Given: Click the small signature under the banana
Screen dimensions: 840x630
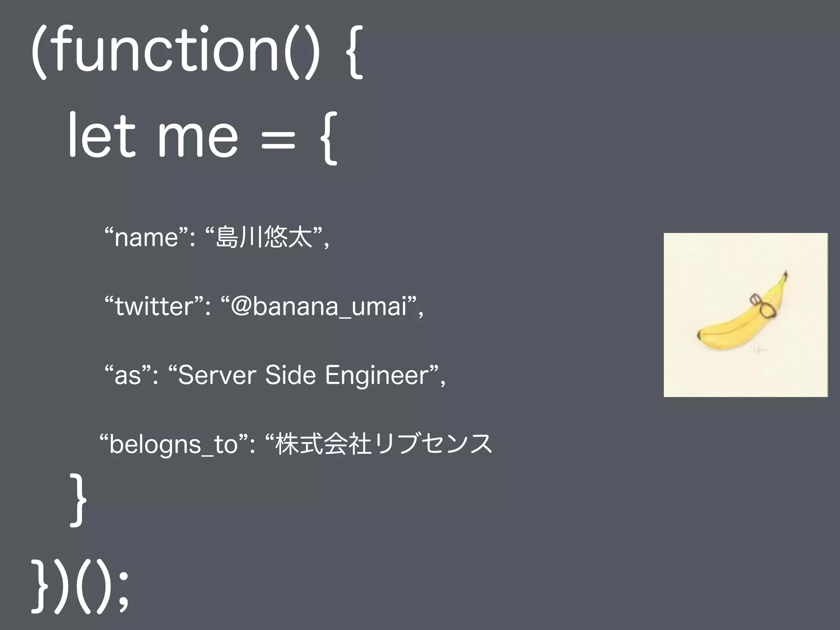Looking at the screenshot, I should 760,349.
